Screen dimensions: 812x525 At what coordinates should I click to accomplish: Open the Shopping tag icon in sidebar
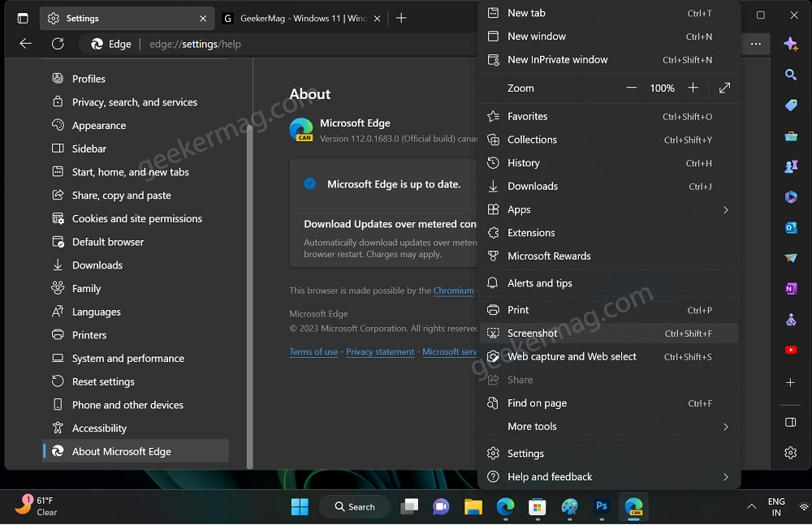pos(790,105)
